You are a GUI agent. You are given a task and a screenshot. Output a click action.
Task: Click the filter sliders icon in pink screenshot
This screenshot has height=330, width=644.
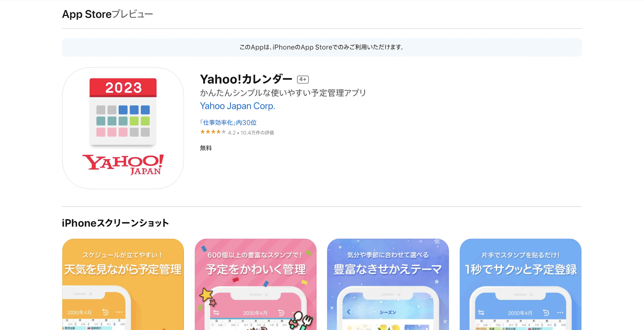[x=216, y=313]
